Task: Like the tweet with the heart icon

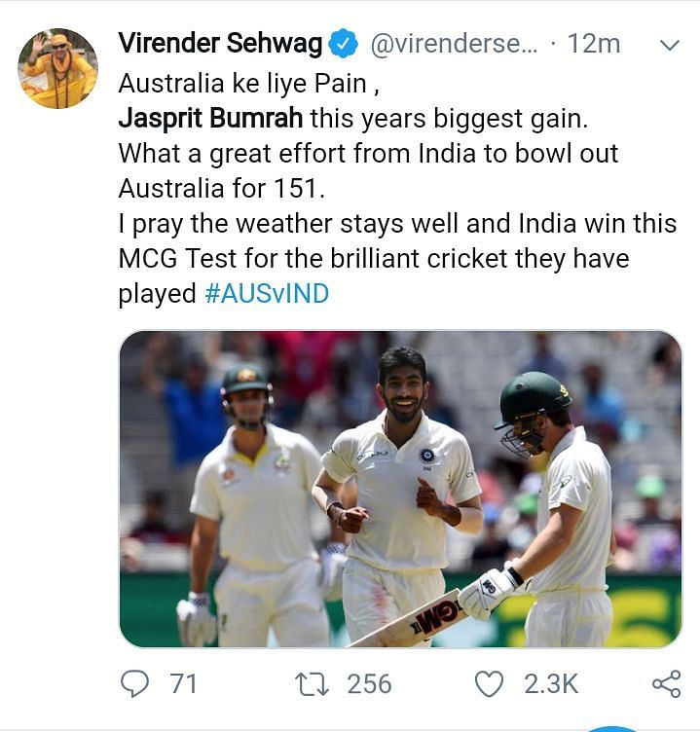Action: pyautogui.click(x=489, y=683)
